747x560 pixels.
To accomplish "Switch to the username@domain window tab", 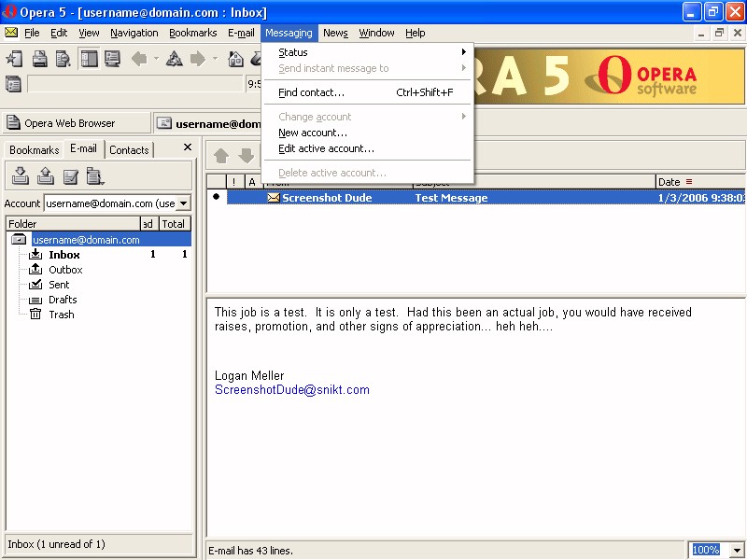I will [x=208, y=123].
